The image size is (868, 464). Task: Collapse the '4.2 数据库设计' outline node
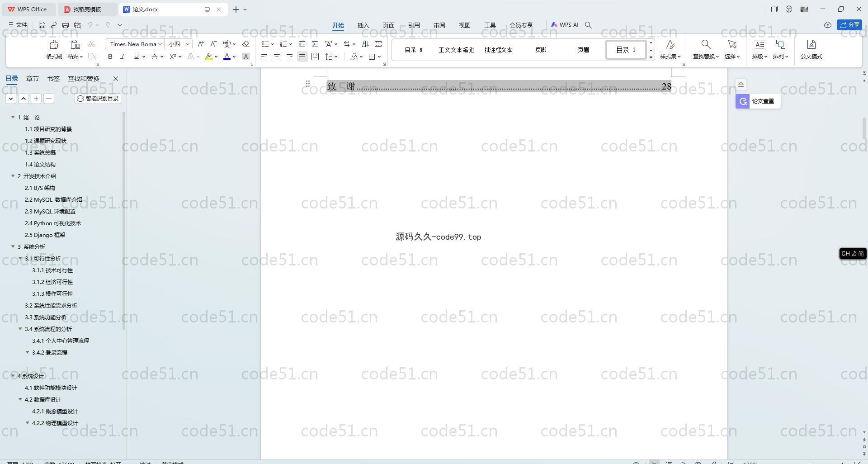point(20,399)
